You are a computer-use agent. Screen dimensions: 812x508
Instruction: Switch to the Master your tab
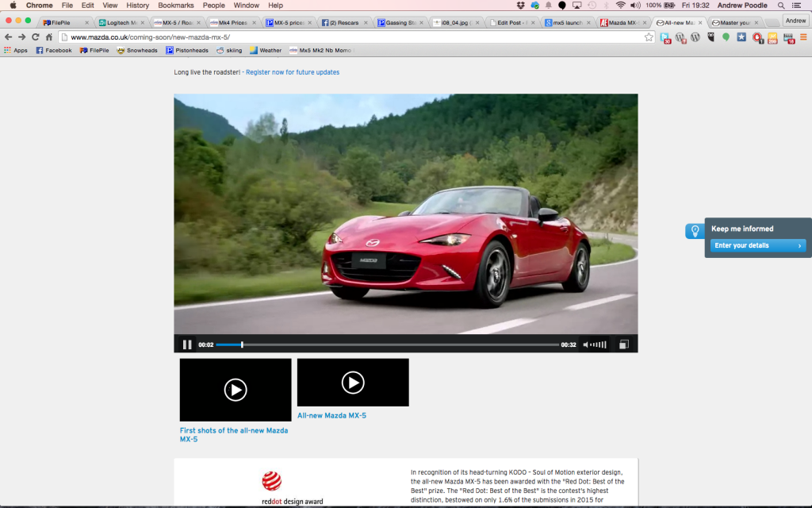(734, 22)
